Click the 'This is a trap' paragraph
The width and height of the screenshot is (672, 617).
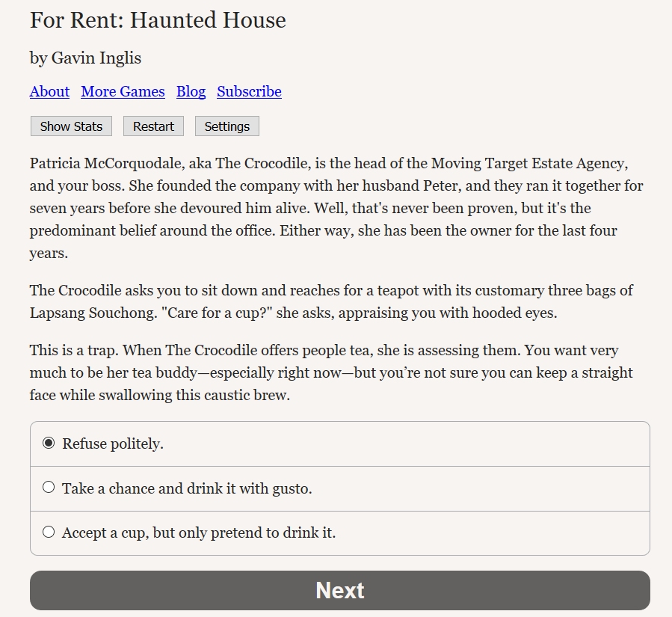point(331,372)
